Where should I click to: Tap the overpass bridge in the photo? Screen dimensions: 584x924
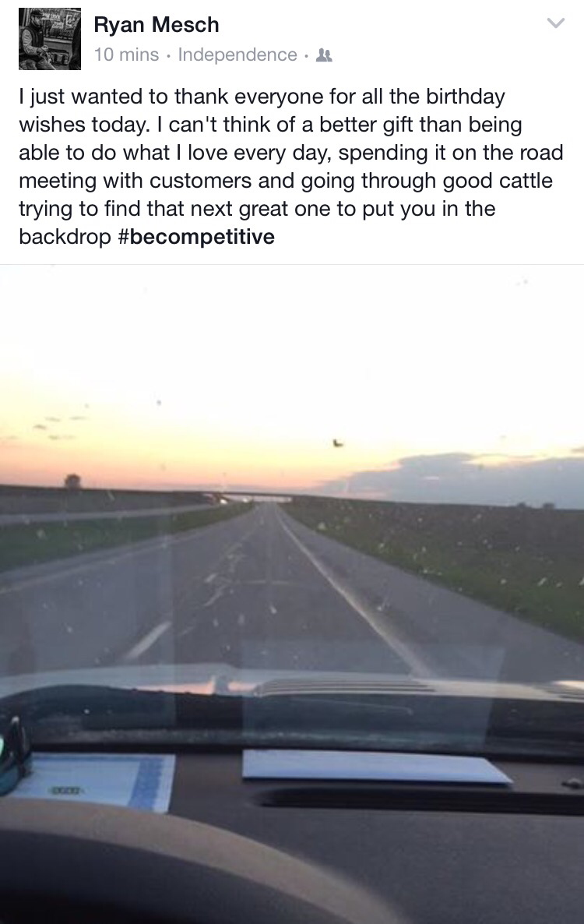pyautogui.click(x=255, y=496)
